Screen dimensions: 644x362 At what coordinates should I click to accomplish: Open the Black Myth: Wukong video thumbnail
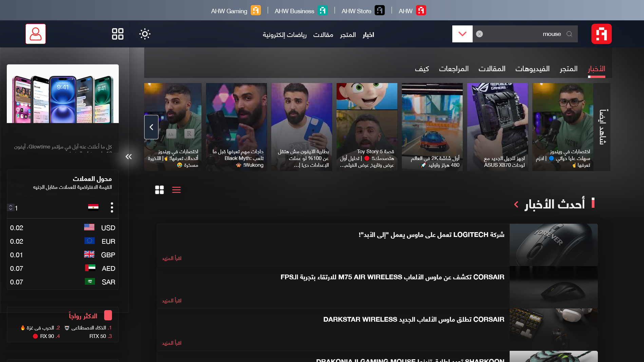pos(236,127)
